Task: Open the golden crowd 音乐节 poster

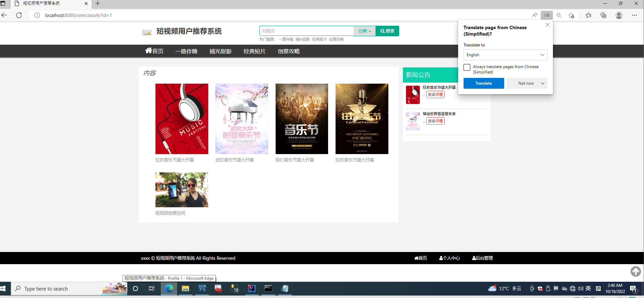Action: (x=302, y=119)
